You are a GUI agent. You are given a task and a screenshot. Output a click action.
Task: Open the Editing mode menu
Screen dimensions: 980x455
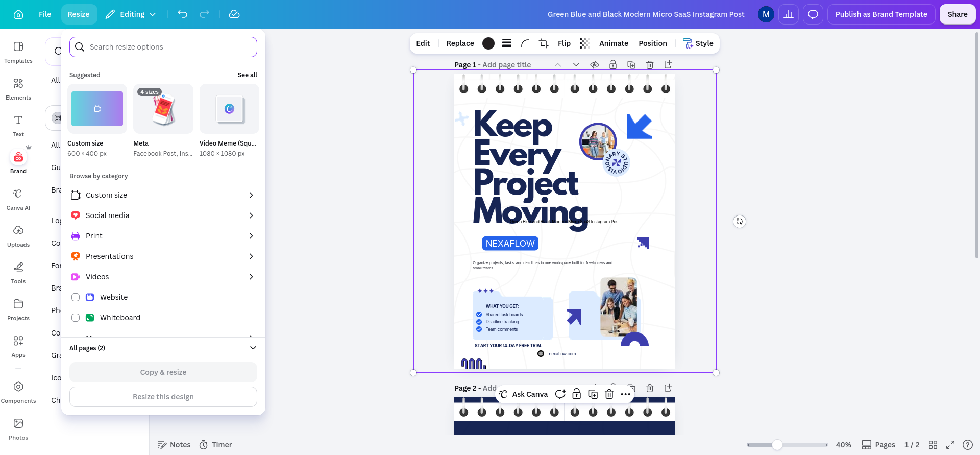pos(131,14)
